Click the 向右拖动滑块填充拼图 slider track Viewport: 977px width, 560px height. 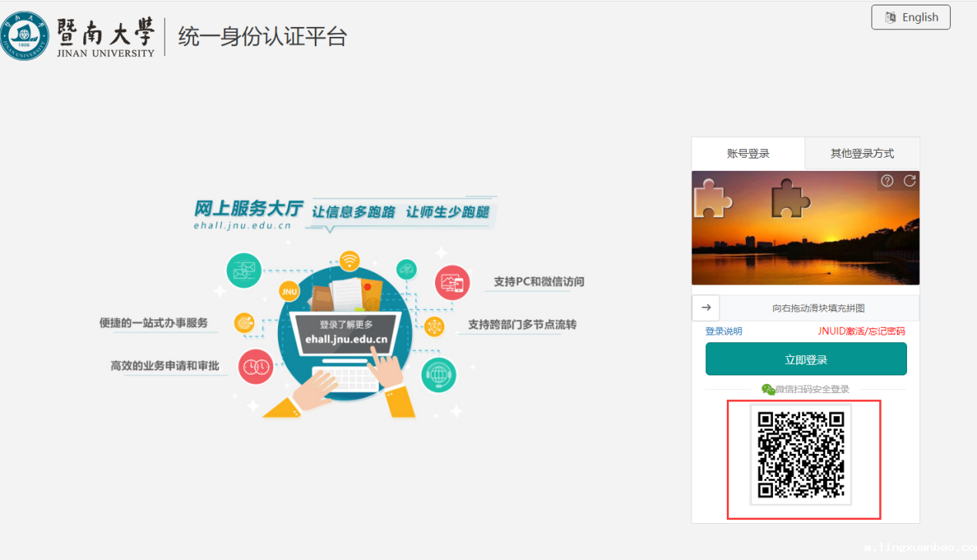point(819,308)
